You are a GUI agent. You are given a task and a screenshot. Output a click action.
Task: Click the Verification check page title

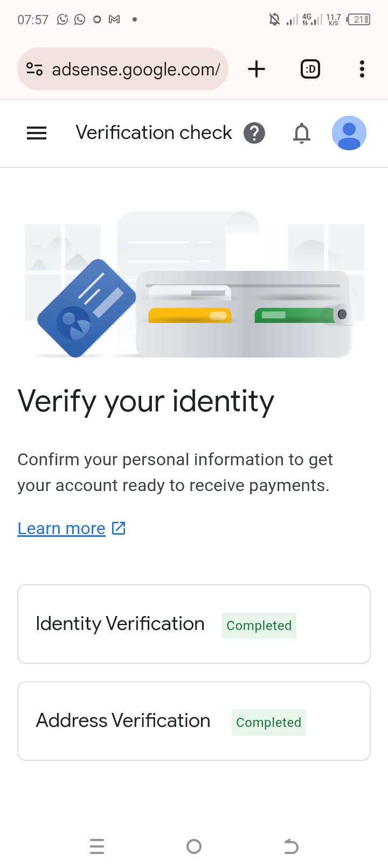(154, 132)
